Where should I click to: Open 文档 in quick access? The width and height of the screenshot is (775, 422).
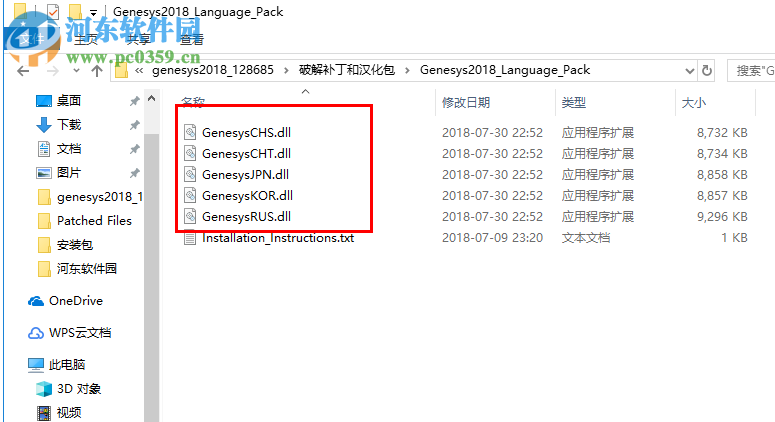click(x=68, y=149)
